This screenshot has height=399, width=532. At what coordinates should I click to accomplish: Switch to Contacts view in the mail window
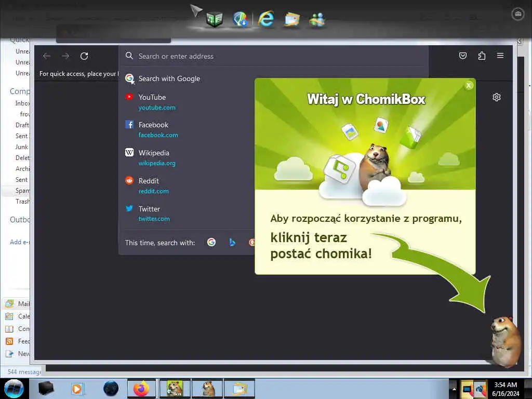(x=17, y=329)
